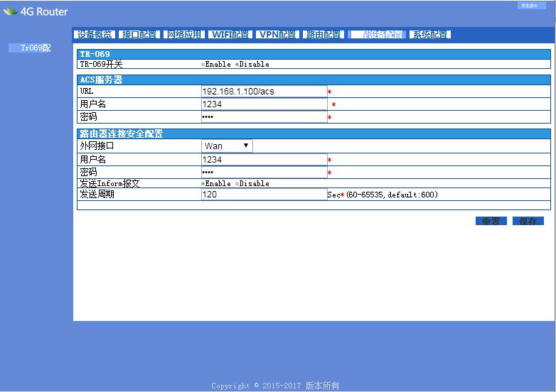Enable the TR-069 switch

click(x=203, y=65)
